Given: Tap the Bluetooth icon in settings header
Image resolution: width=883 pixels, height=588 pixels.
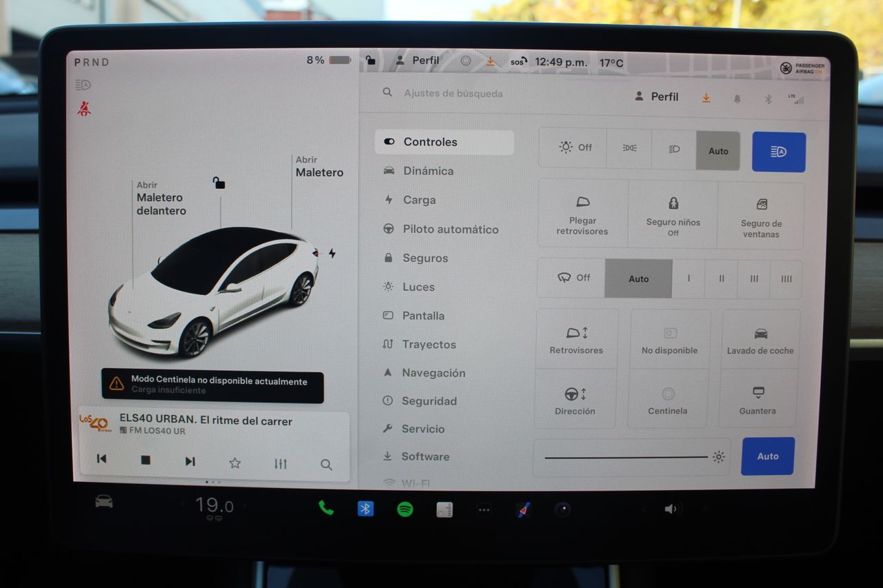Looking at the screenshot, I should [x=768, y=99].
